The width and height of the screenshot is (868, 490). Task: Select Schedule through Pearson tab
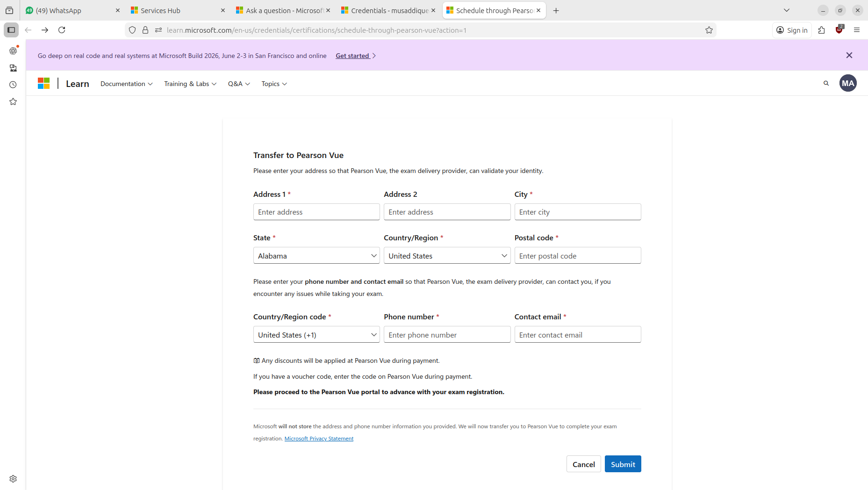pyautogui.click(x=494, y=10)
